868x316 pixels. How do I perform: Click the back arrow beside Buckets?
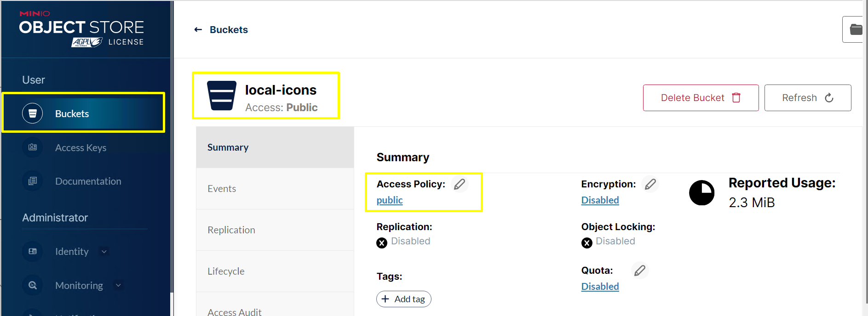pos(198,30)
